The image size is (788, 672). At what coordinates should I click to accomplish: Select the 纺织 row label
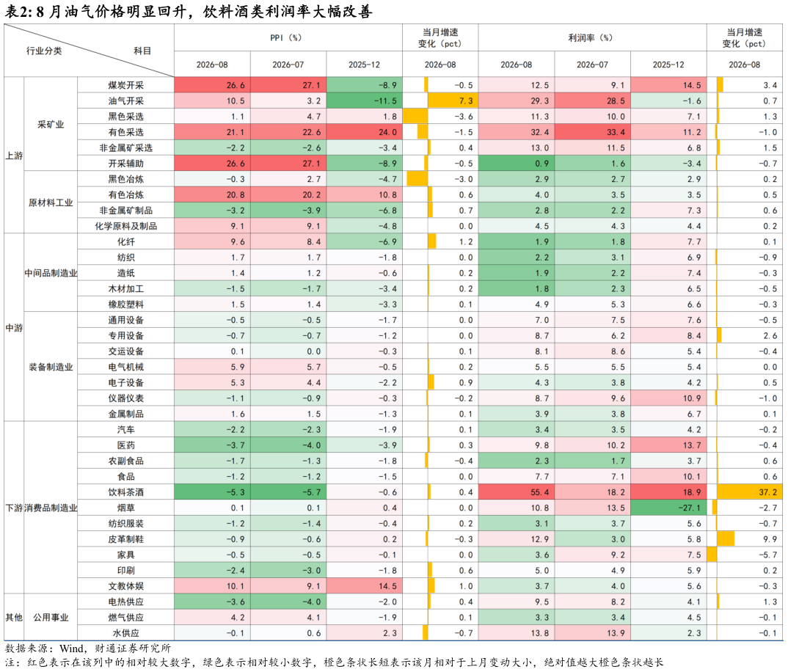[x=126, y=258]
